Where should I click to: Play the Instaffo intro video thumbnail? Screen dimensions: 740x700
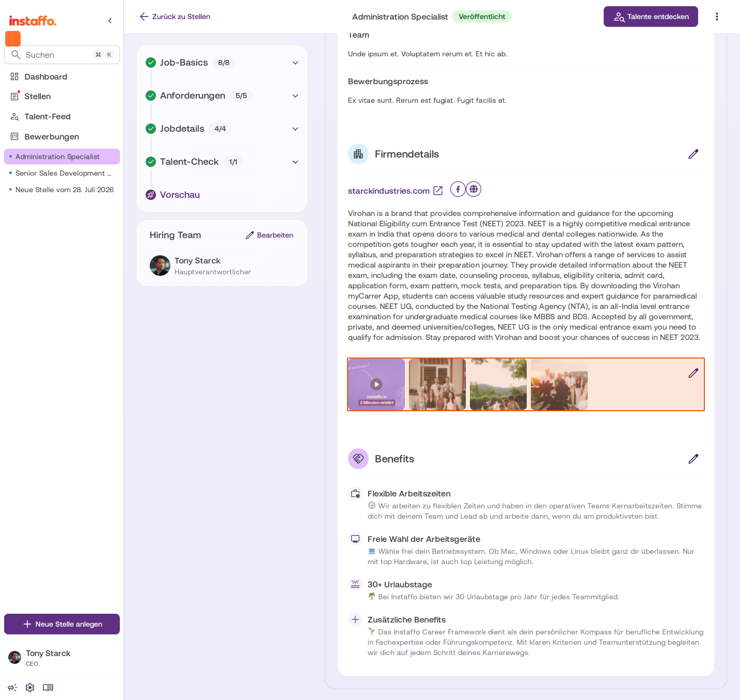coord(376,384)
